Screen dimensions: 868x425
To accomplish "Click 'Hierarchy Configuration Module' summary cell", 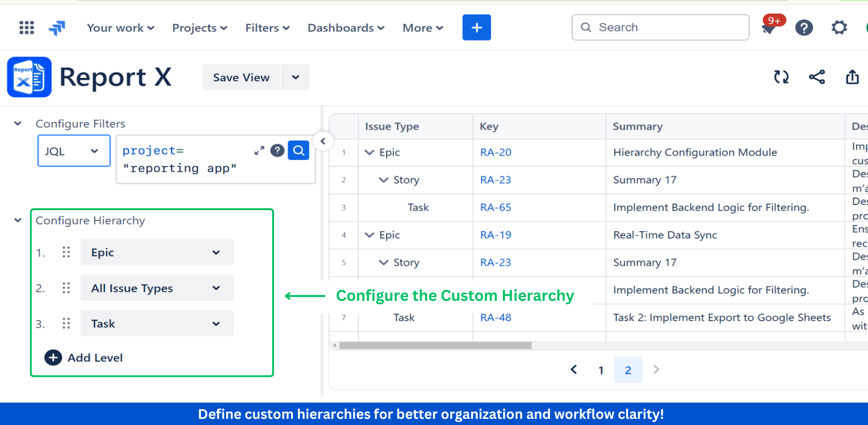I will (725, 153).
